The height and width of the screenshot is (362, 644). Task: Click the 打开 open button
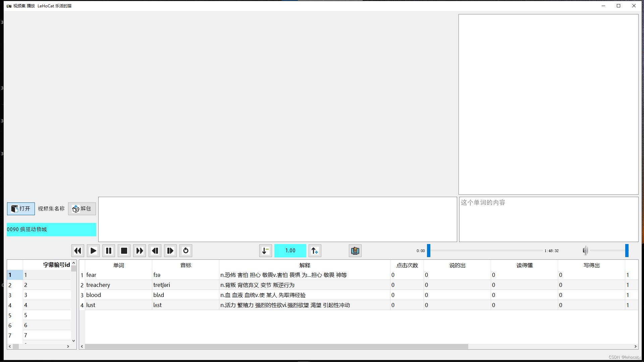click(21, 209)
